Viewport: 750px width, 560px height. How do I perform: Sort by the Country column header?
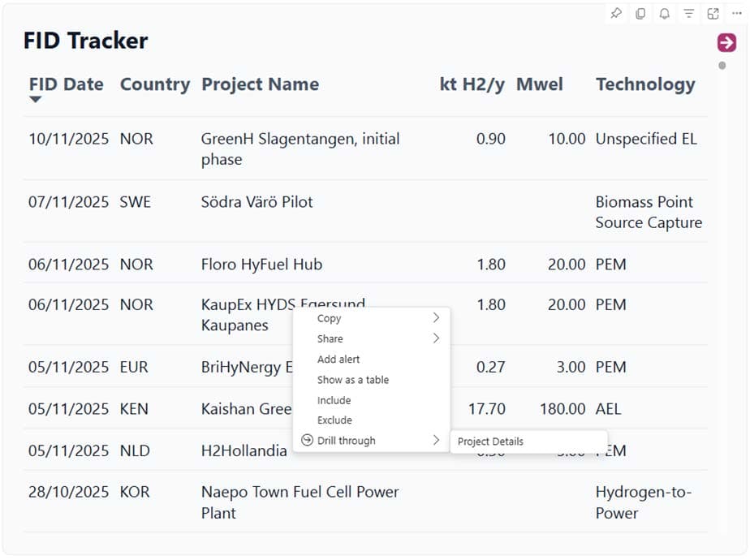(x=154, y=84)
